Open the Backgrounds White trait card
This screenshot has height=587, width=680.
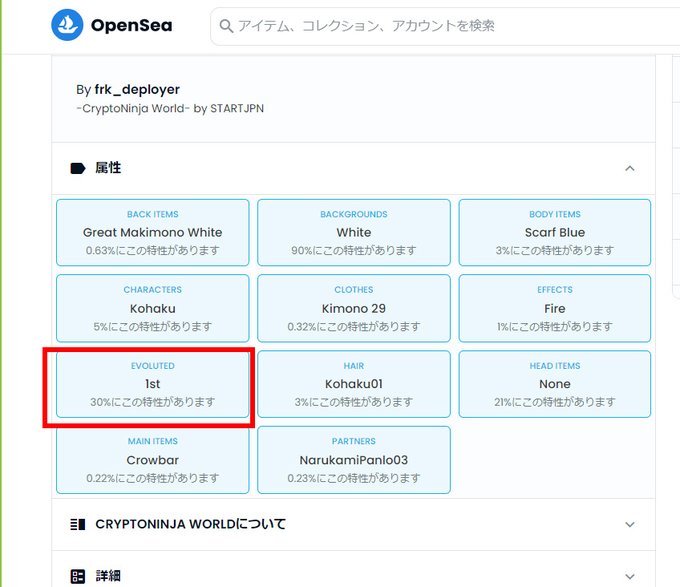(x=354, y=232)
